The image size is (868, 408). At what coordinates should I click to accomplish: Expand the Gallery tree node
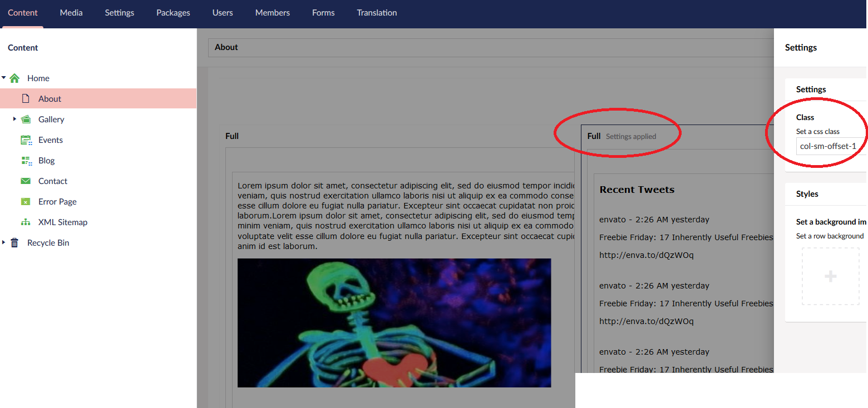click(14, 119)
